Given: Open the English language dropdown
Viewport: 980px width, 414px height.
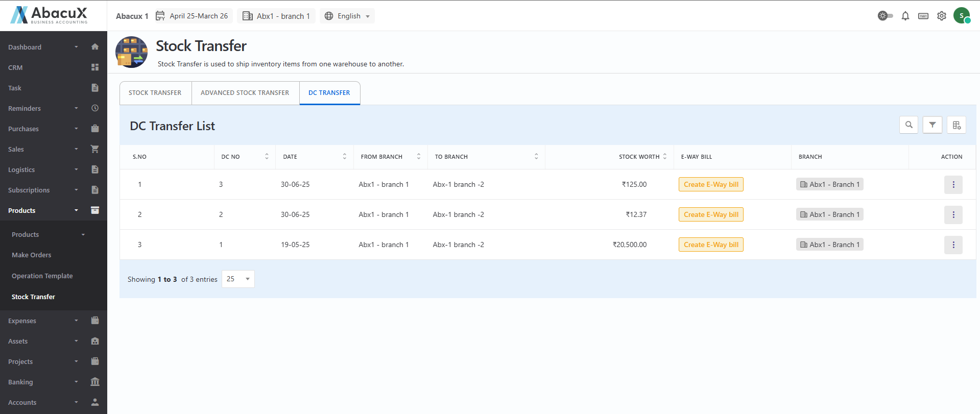Looking at the screenshot, I should 347,16.
